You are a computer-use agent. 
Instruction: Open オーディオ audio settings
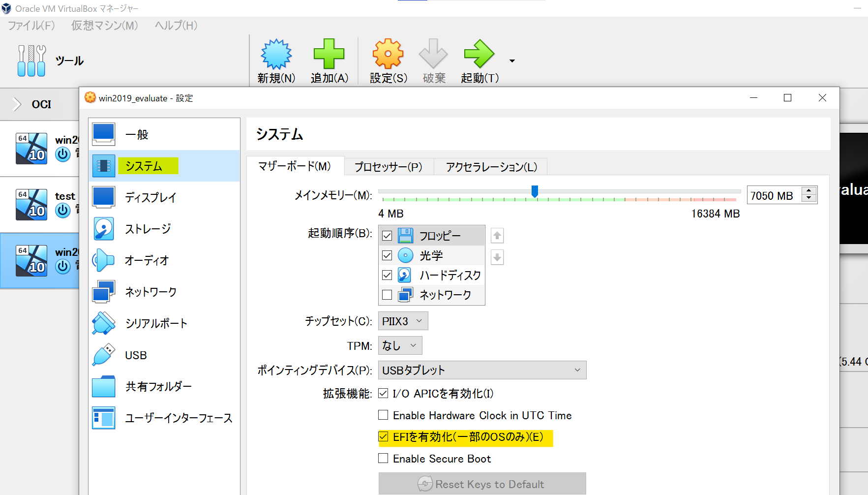click(x=164, y=260)
